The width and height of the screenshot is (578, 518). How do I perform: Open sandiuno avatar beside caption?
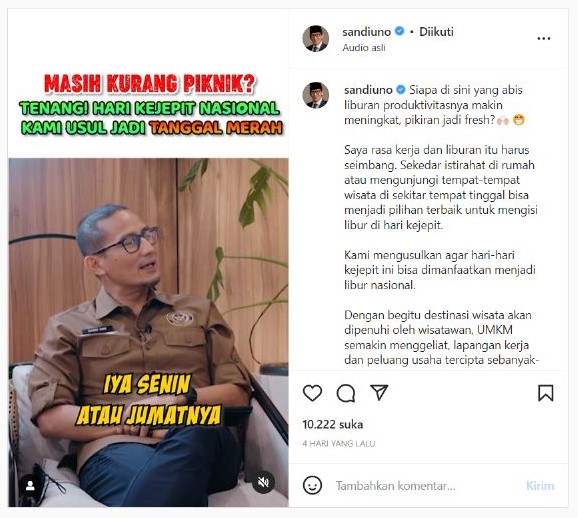(316, 95)
